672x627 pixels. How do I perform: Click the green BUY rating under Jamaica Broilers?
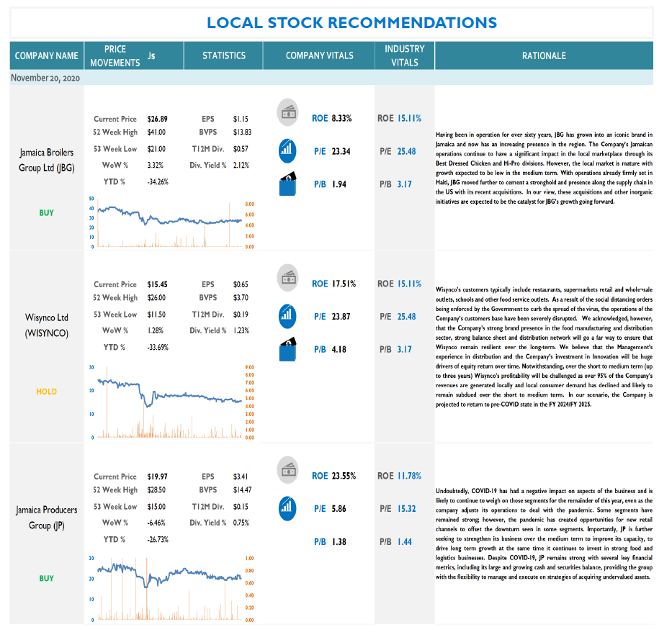click(x=46, y=213)
